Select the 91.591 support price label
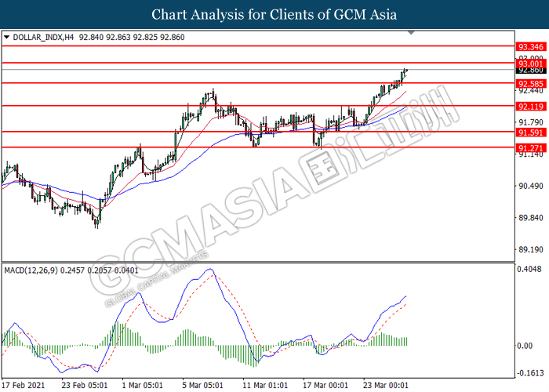This screenshot has height=392, width=549. click(x=531, y=132)
